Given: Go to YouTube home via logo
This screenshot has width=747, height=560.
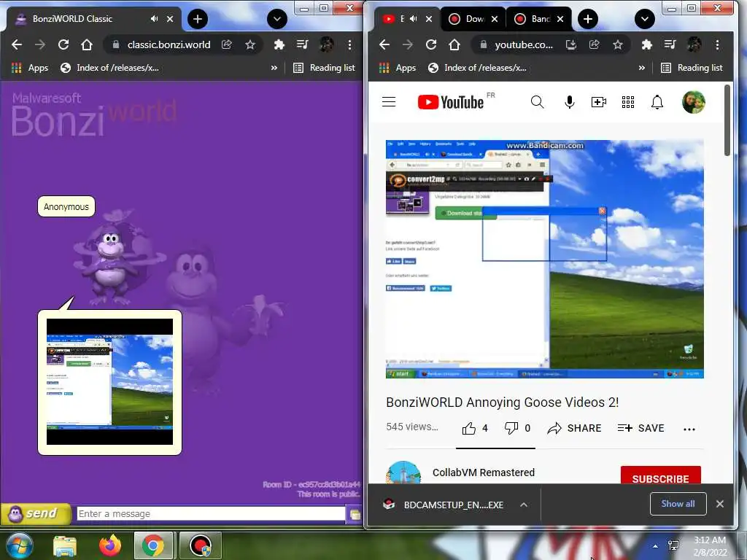Looking at the screenshot, I should (x=451, y=102).
